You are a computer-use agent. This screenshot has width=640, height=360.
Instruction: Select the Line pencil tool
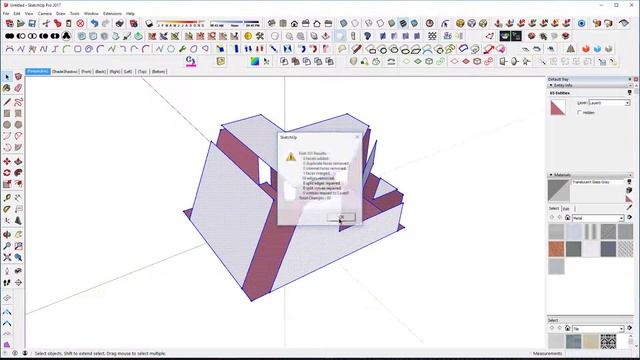(7, 102)
